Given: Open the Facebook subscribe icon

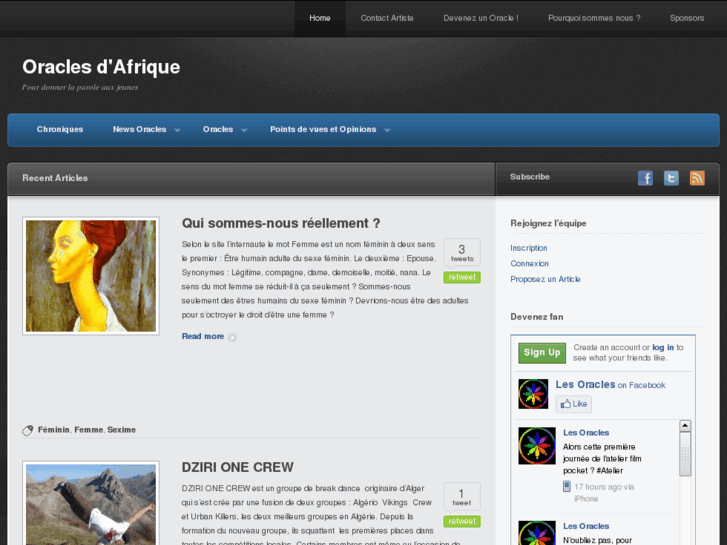Looking at the screenshot, I should [x=645, y=178].
